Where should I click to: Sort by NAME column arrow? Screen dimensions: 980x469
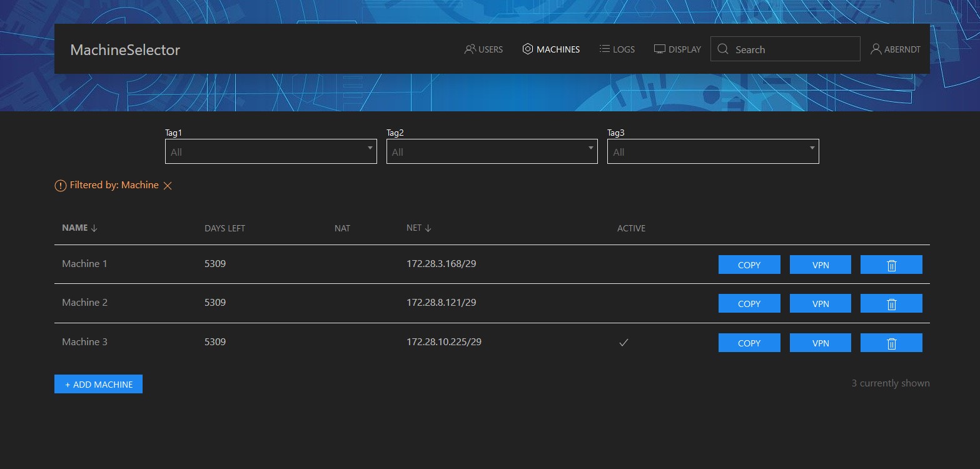click(94, 228)
